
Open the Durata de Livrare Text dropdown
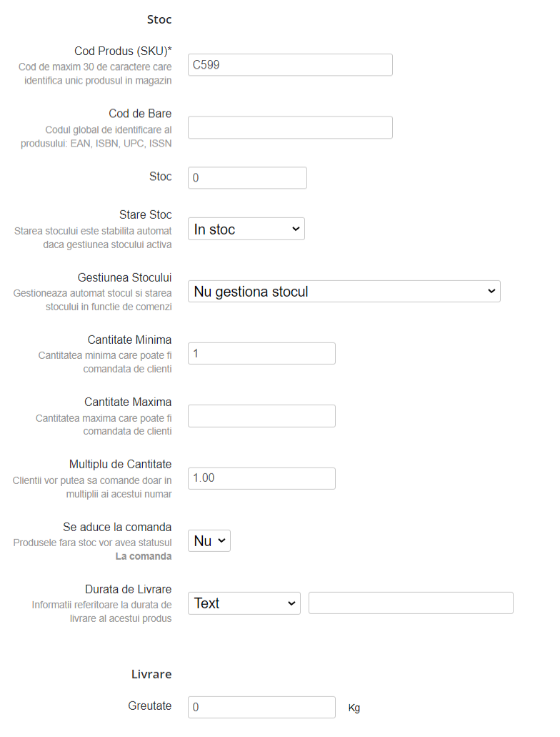pyautogui.click(x=244, y=603)
